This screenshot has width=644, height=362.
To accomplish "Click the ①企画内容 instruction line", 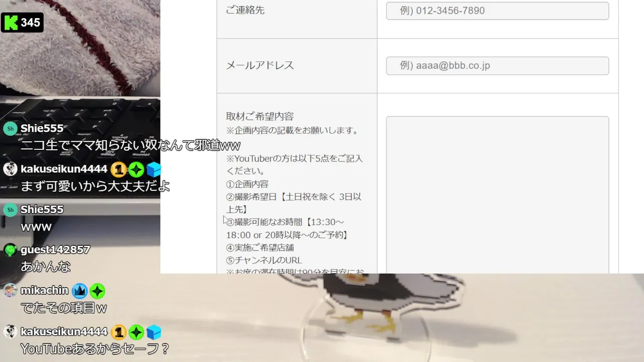I will [x=247, y=184].
